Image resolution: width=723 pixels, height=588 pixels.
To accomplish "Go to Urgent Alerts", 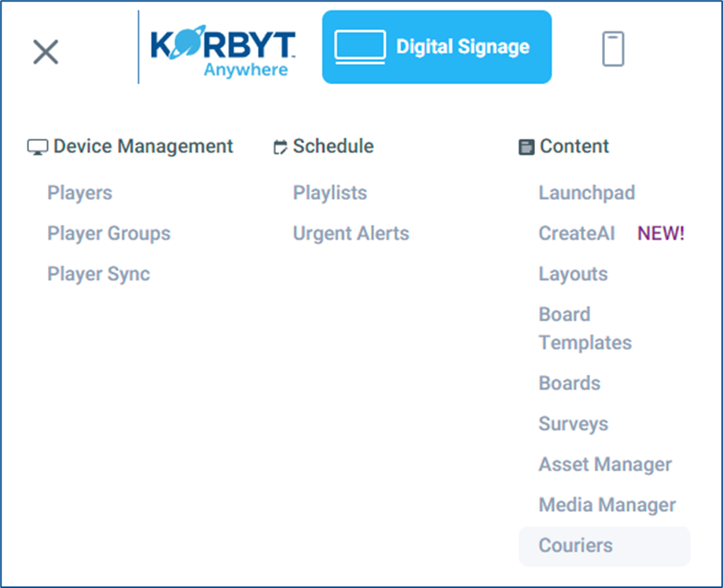I will coord(351,233).
